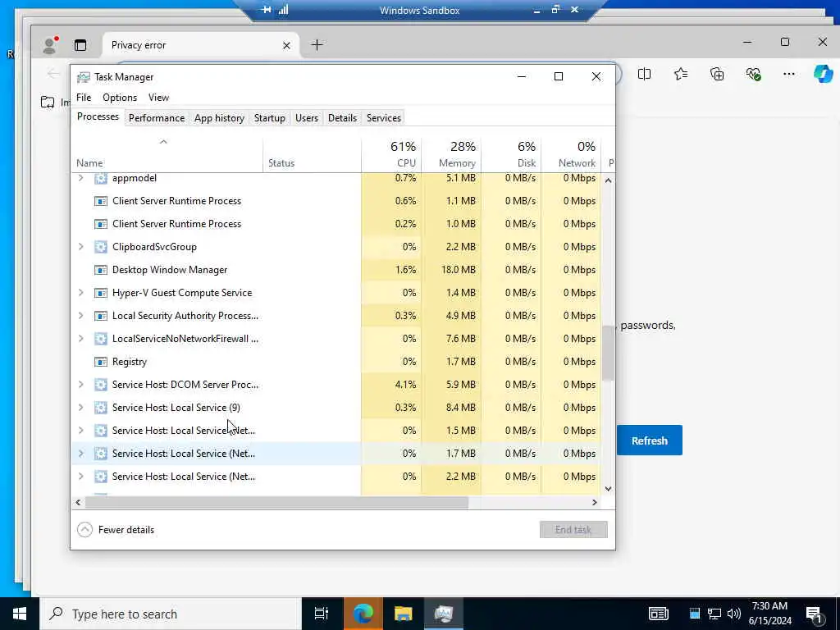The width and height of the screenshot is (840, 630).
Task: Click the Status column header
Action: pos(313,154)
